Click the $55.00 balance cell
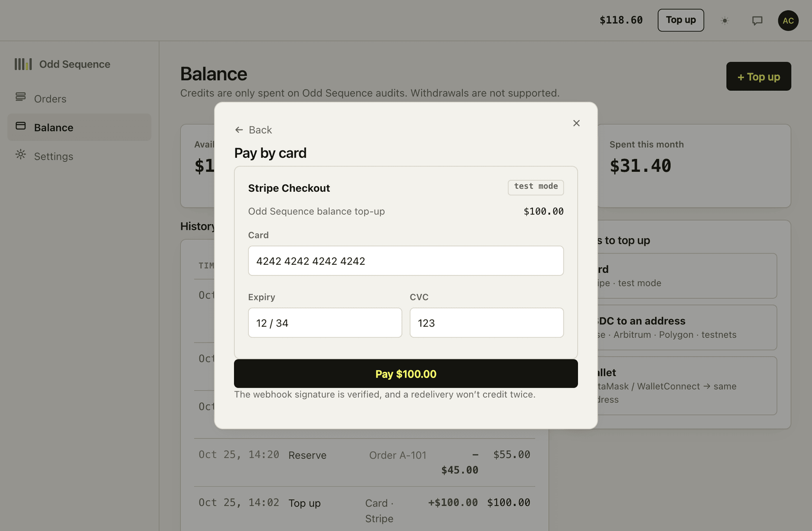This screenshot has height=531, width=812. [x=512, y=454]
